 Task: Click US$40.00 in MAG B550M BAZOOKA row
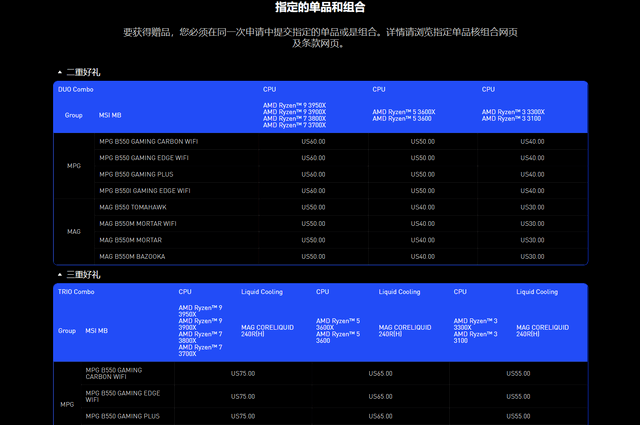[x=423, y=257]
